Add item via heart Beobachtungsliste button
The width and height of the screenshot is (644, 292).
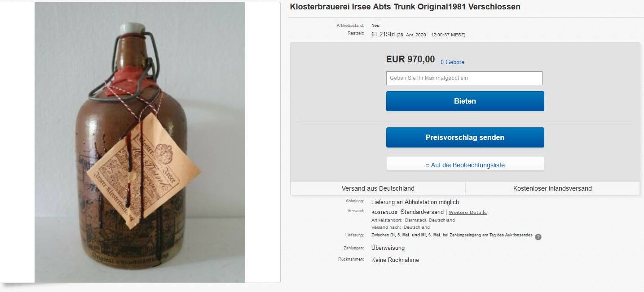465,165
